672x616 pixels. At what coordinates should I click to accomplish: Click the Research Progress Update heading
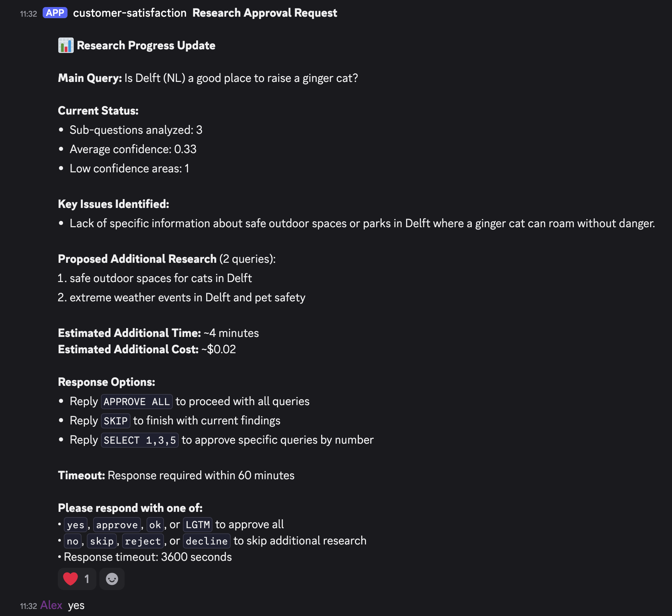tap(146, 46)
